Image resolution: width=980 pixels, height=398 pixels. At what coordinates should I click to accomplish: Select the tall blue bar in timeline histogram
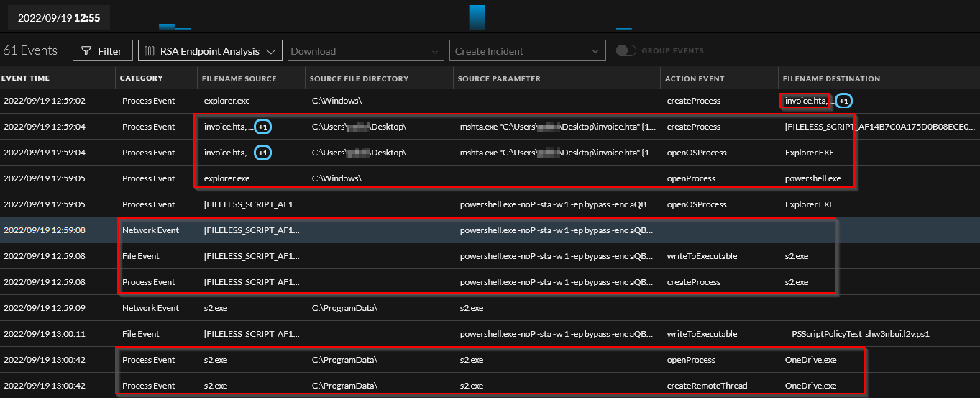(477, 17)
